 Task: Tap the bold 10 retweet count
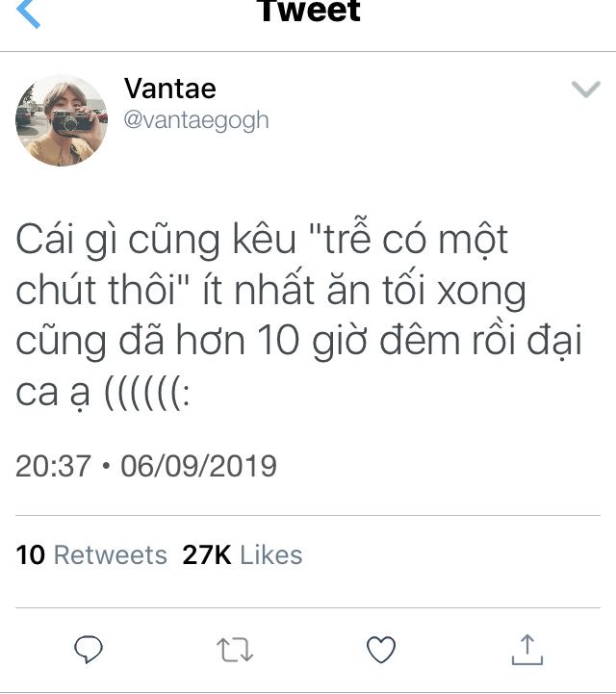pos(30,554)
